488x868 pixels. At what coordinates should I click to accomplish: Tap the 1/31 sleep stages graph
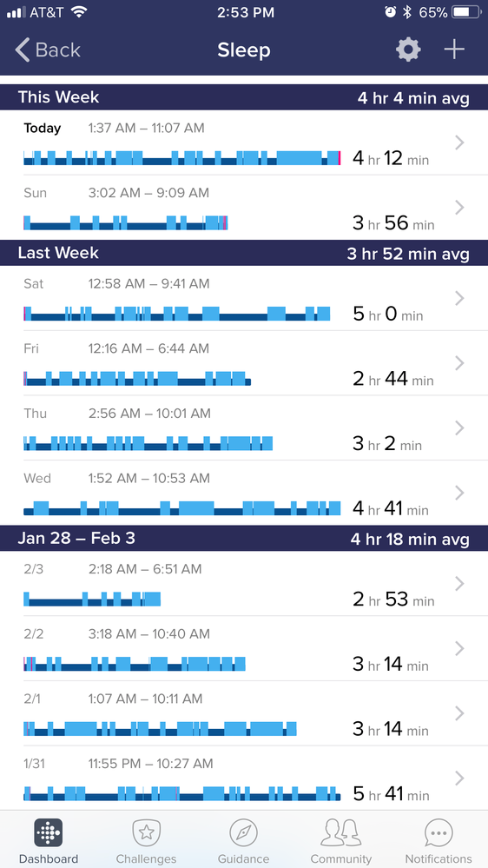(x=182, y=794)
